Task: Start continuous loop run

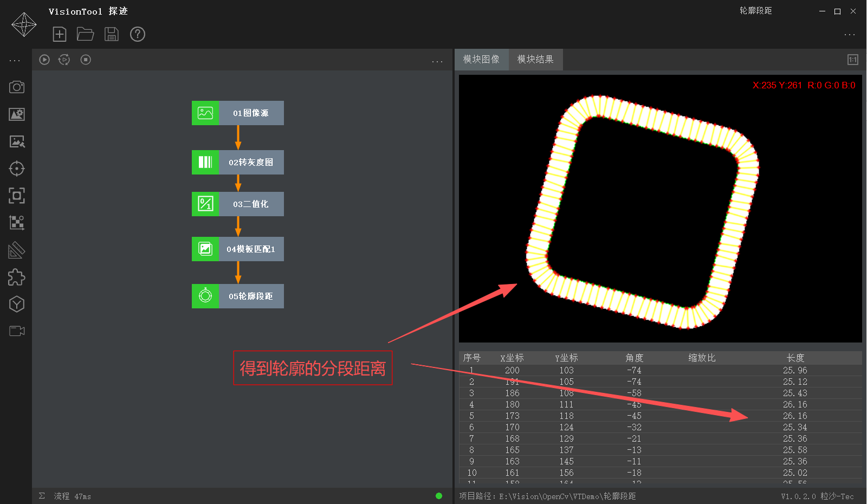Action: click(x=64, y=60)
